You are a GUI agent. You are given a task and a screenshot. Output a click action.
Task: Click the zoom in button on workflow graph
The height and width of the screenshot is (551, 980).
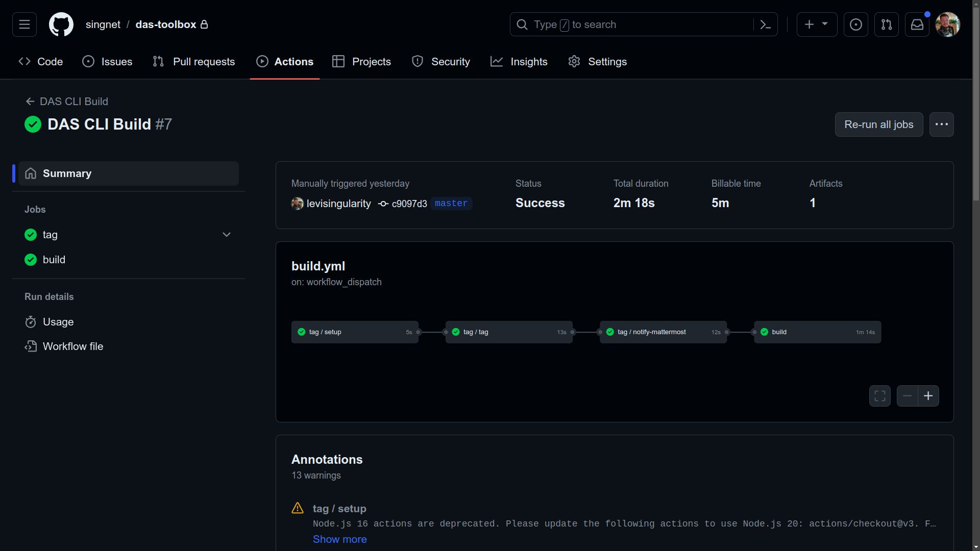click(928, 395)
